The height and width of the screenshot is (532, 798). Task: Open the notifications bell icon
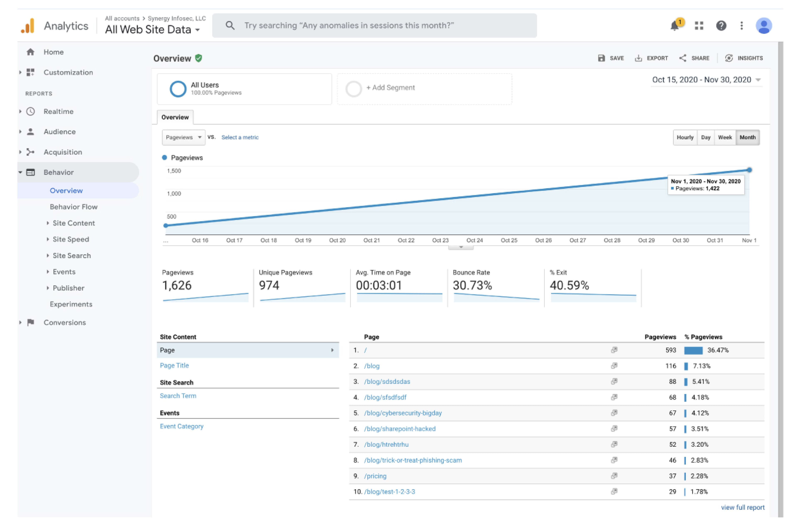tap(675, 25)
